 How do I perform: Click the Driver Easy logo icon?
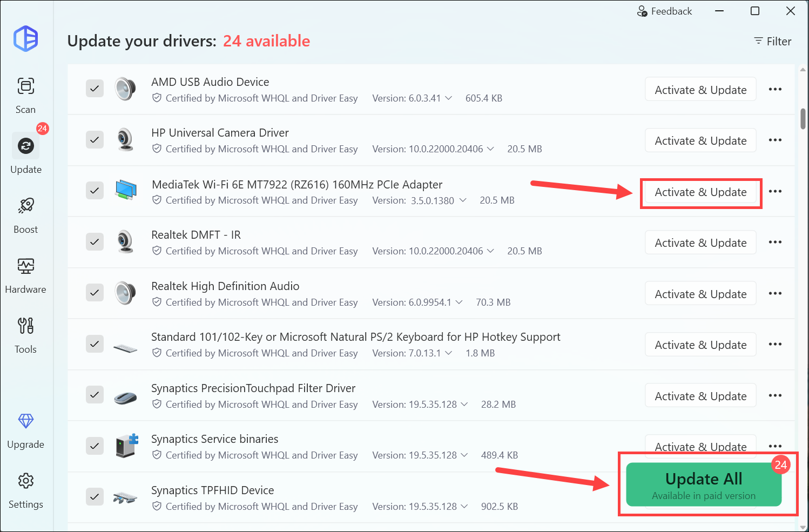(26, 39)
